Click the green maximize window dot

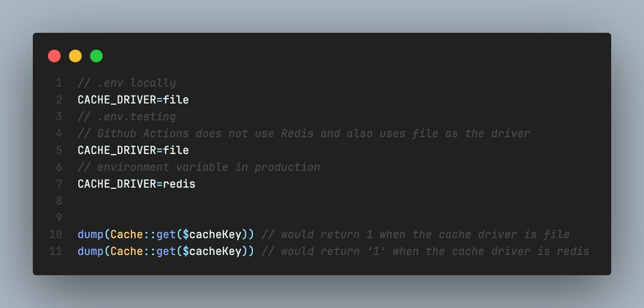click(x=96, y=56)
